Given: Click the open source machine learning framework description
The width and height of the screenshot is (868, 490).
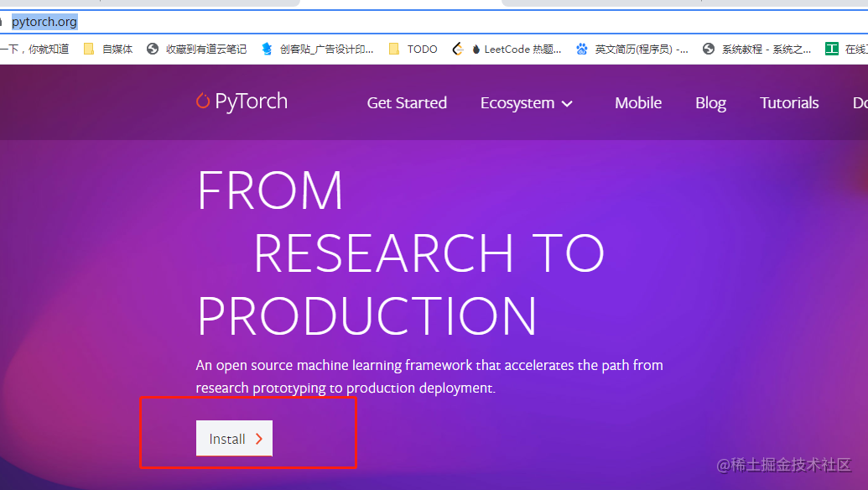Looking at the screenshot, I should pos(429,377).
